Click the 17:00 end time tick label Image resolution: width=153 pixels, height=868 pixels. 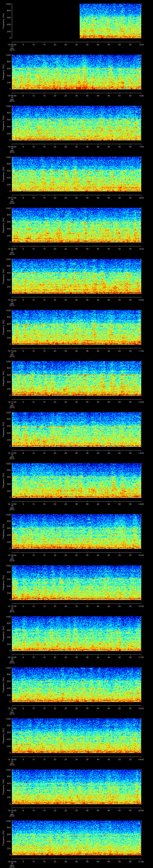pos(141,657)
